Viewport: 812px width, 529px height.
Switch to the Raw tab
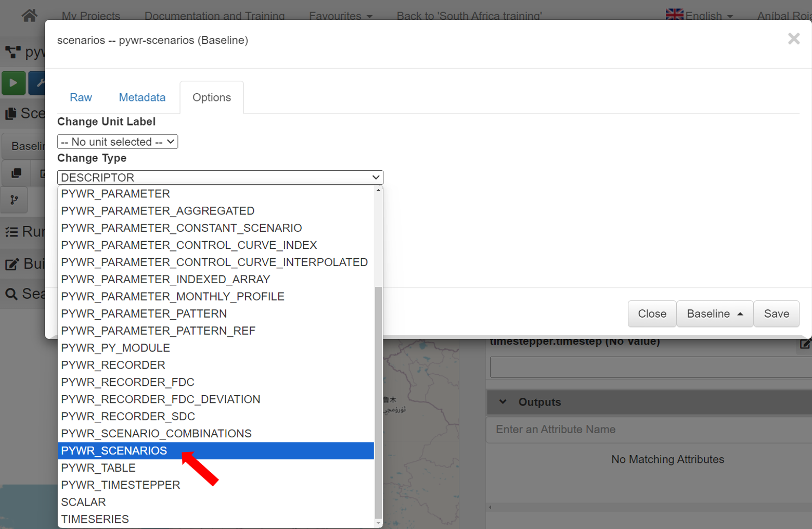pos(81,98)
